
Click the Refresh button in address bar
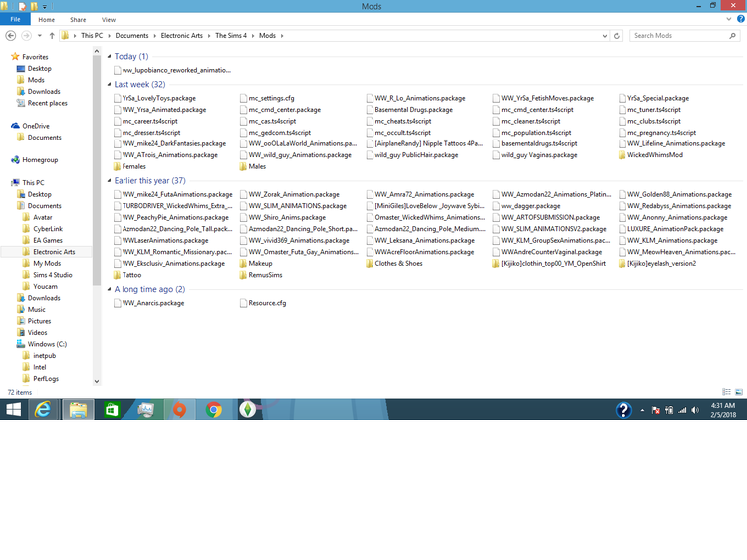coord(616,36)
